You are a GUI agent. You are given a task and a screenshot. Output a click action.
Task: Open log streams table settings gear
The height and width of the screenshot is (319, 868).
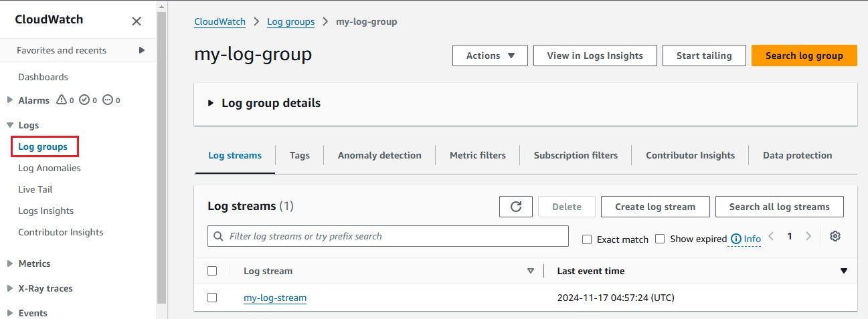pos(835,236)
